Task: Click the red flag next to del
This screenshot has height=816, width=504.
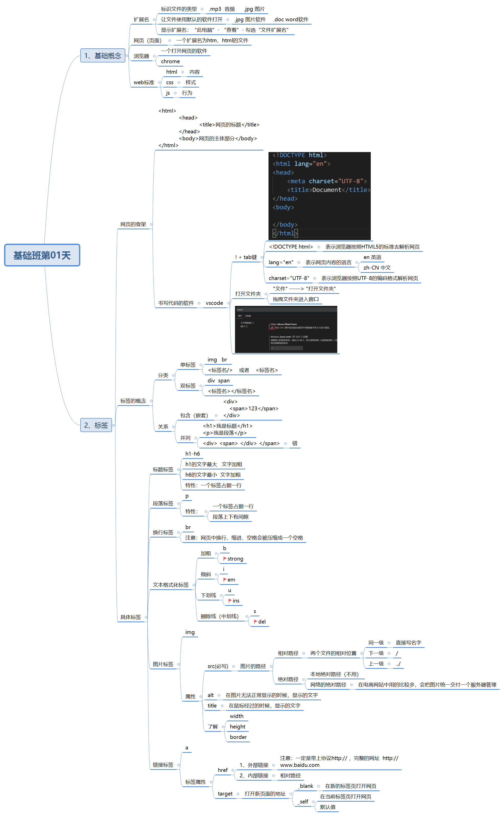Action: click(255, 621)
